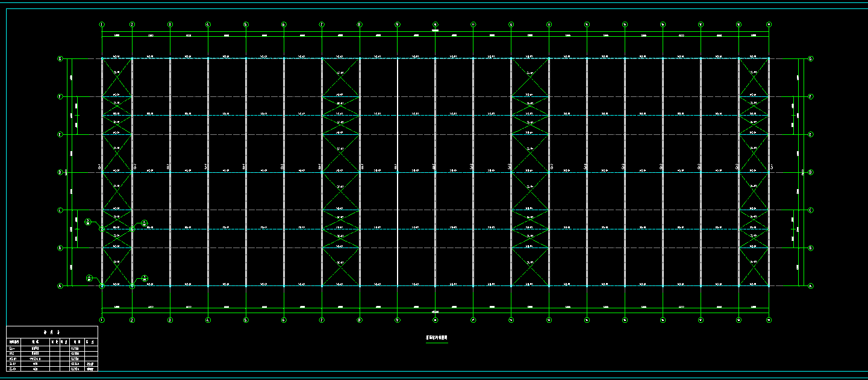Click detail callout bubble left of axis 1 below C

point(88,222)
